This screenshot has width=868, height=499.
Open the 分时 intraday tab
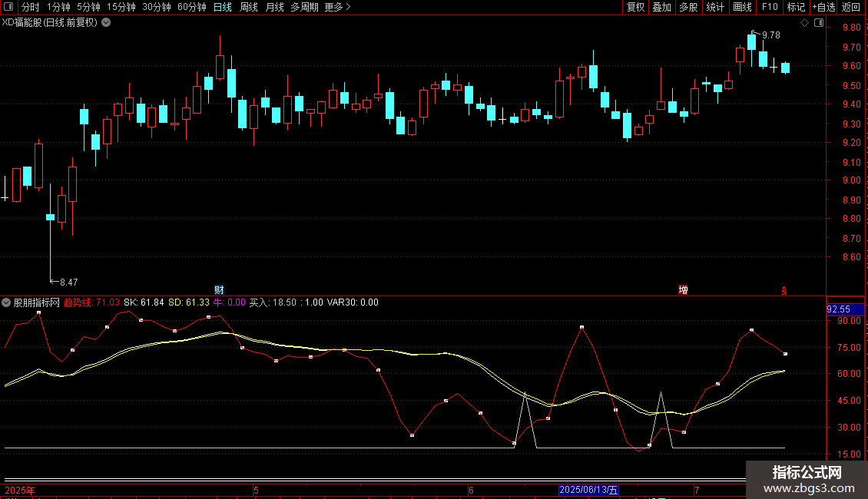(x=31, y=8)
